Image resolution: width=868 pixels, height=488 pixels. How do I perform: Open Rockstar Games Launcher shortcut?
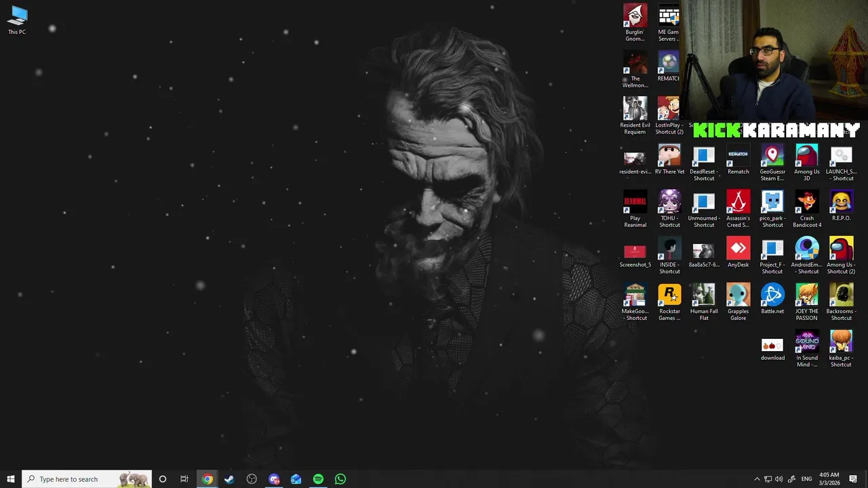669,302
